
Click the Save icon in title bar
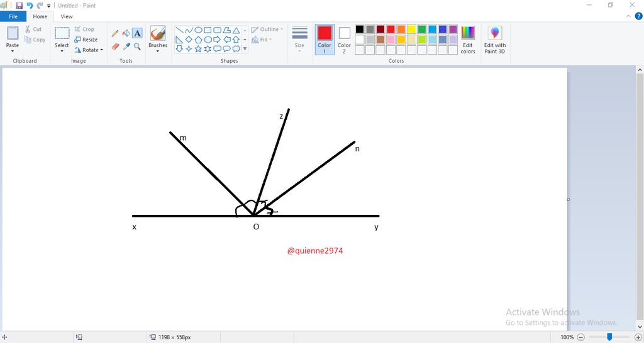point(19,6)
